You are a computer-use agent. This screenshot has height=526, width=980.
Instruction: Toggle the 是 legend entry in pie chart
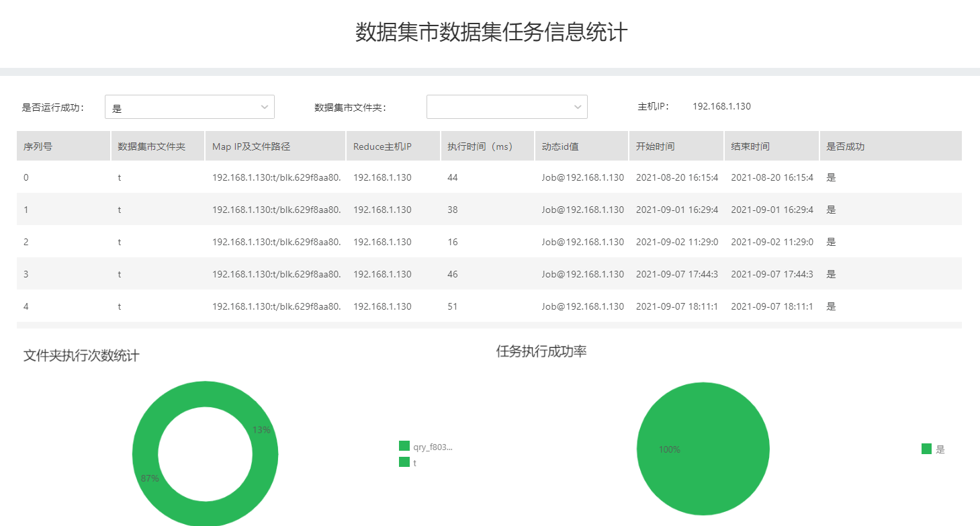click(927, 449)
